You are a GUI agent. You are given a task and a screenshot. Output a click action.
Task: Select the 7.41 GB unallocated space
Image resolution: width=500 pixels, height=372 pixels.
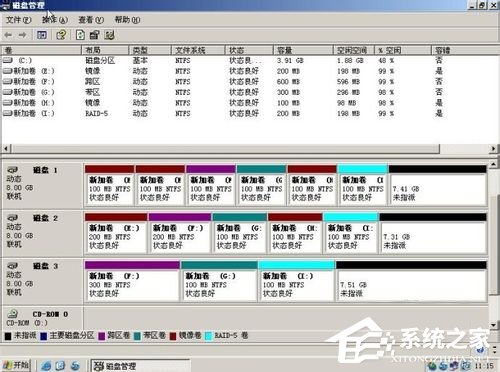pyautogui.click(x=437, y=185)
